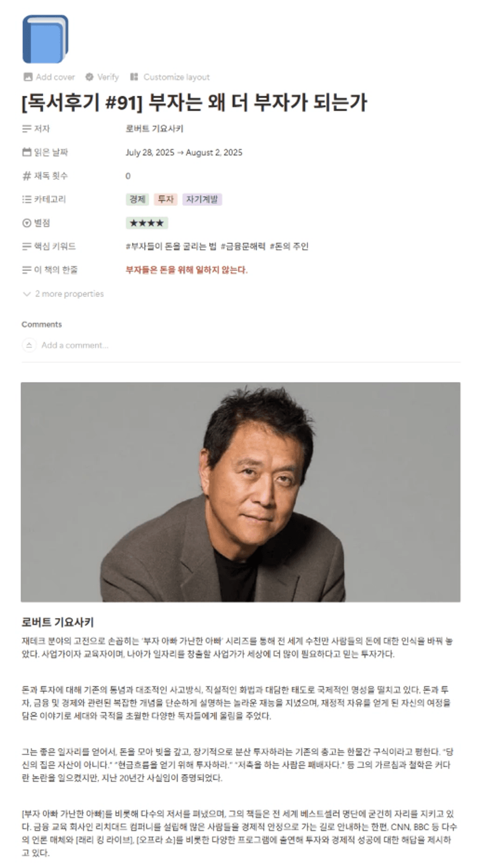Select the 투자 category tag
Screen dimensions: 486x868
pyautogui.click(x=165, y=199)
